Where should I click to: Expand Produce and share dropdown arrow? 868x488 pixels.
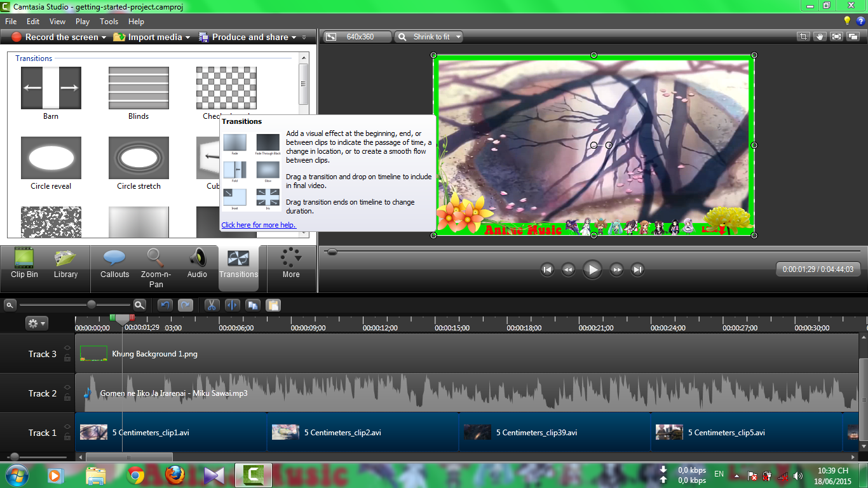pos(294,37)
